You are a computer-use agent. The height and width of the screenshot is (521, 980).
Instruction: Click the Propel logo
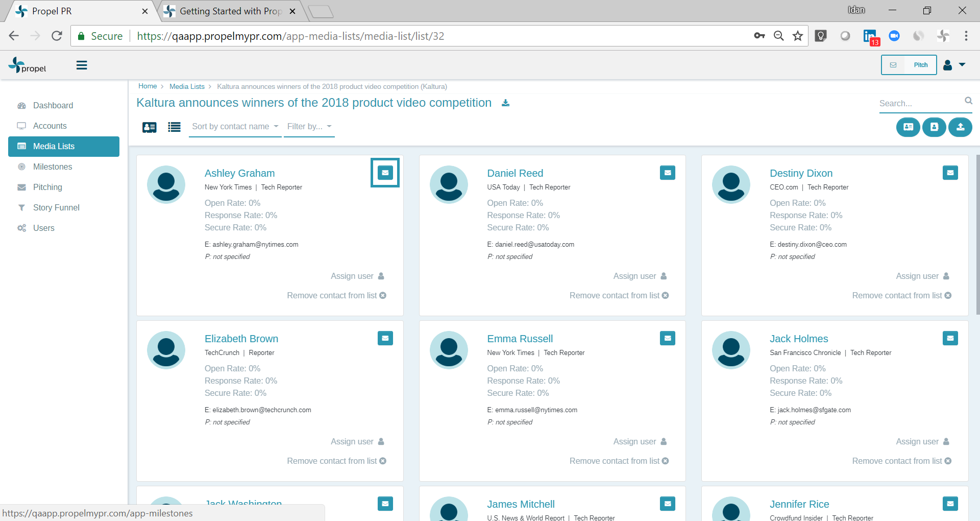pos(28,65)
